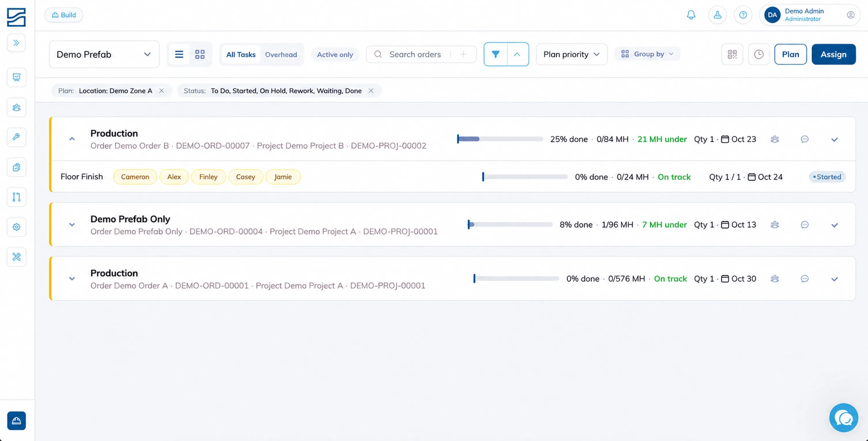Viewport: 868px width, 441px height.
Task: Click the Assign button
Action: click(x=833, y=54)
